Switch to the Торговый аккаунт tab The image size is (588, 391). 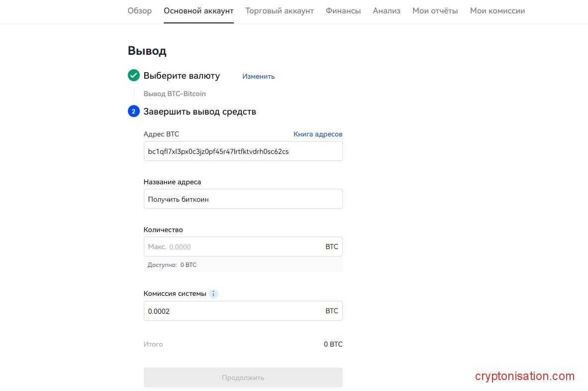(x=280, y=10)
